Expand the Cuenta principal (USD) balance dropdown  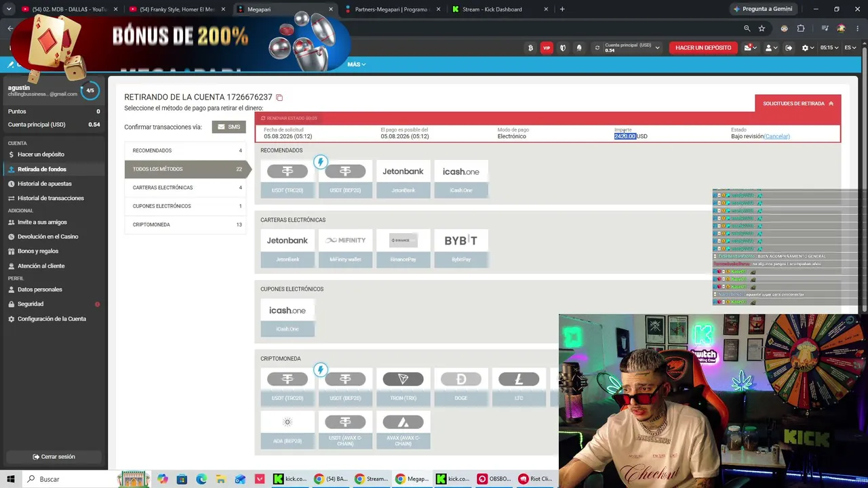(657, 47)
